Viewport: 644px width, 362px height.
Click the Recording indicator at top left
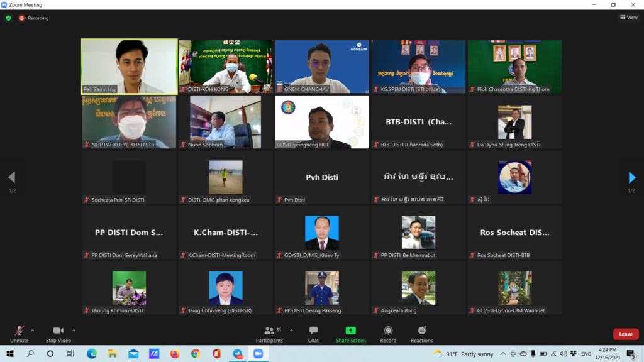[x=34, y=18]
